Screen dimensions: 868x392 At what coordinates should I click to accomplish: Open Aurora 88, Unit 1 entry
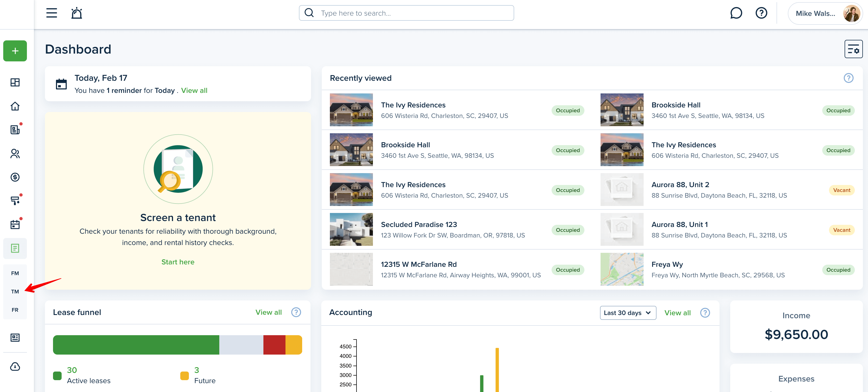point(727,230)
